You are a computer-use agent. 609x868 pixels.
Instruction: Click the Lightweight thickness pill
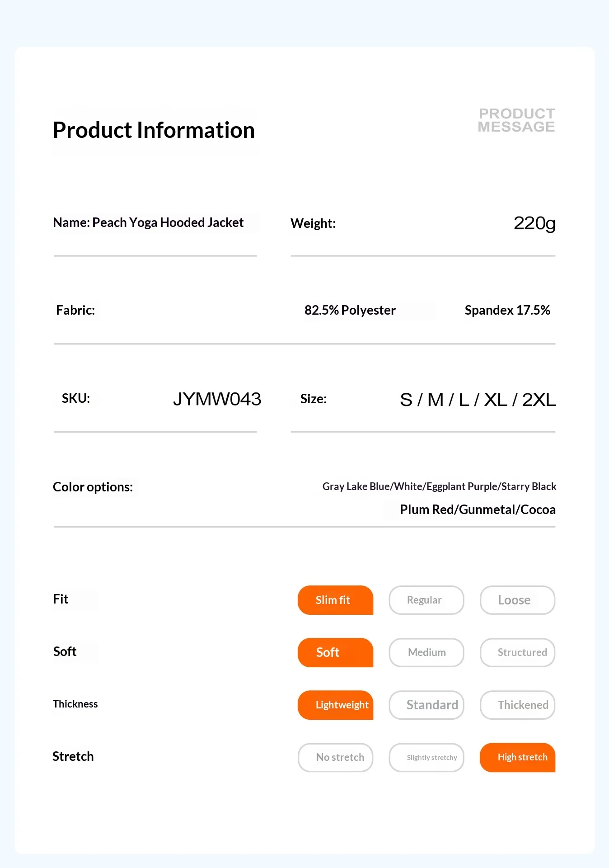pyautogui.click(x=335, y=705)
